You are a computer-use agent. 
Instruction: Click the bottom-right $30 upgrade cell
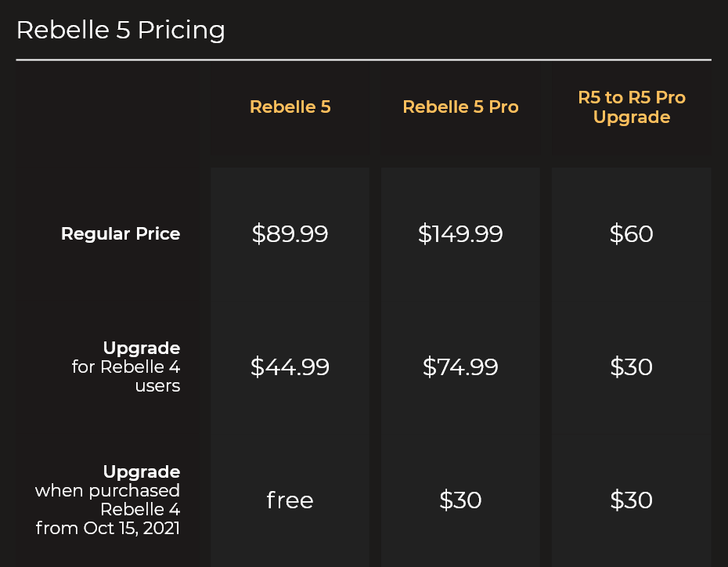[632, 500]
